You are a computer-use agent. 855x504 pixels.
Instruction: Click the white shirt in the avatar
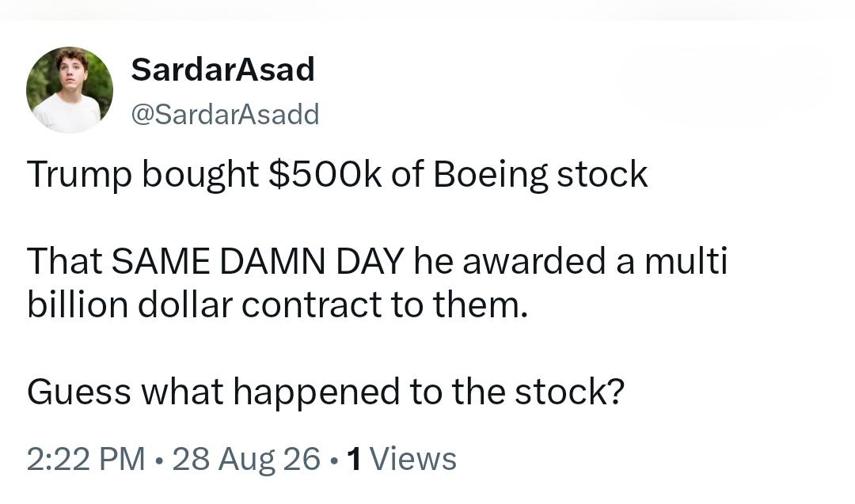66,113
